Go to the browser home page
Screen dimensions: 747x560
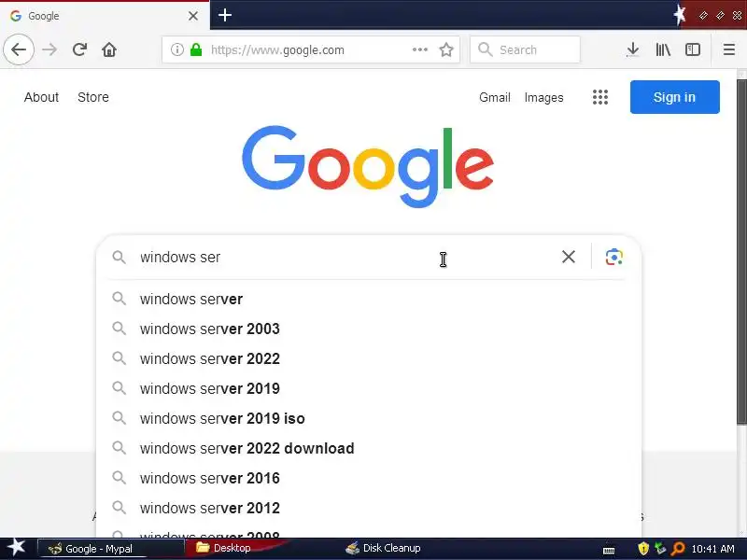tap(109, 49)
